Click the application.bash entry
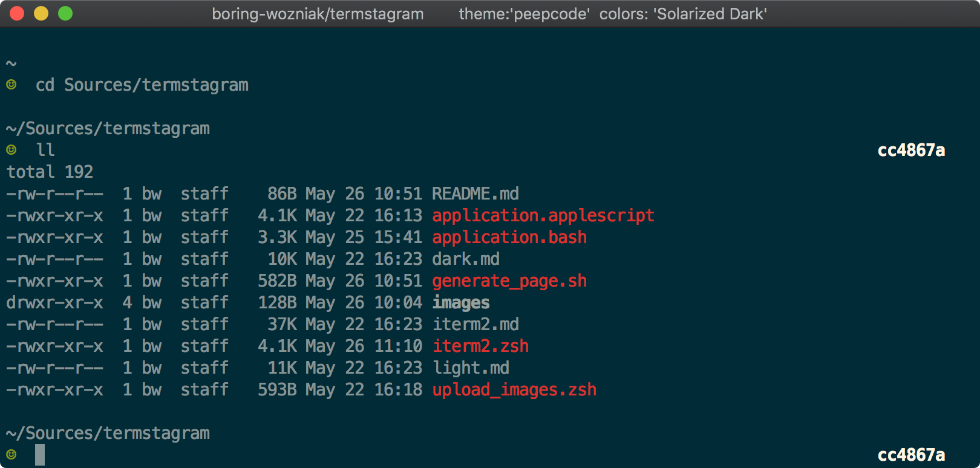The image size is (980, 468). [509, 237]
